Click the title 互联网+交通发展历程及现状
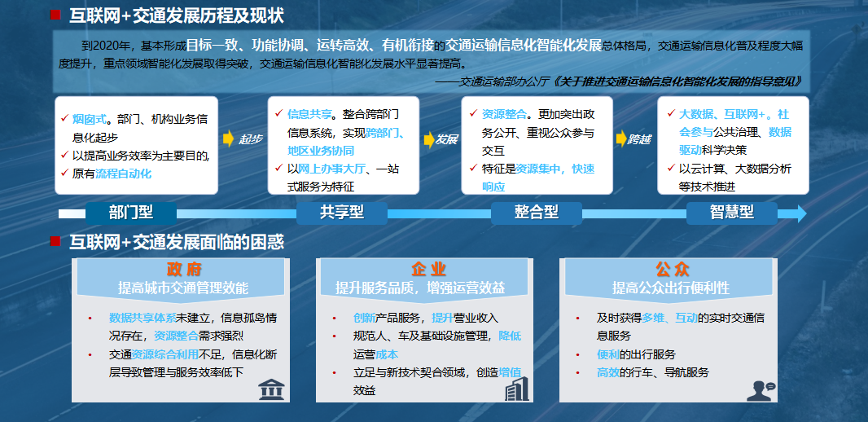The height and width of the screenshot is (422, 868). coord(176,16)
